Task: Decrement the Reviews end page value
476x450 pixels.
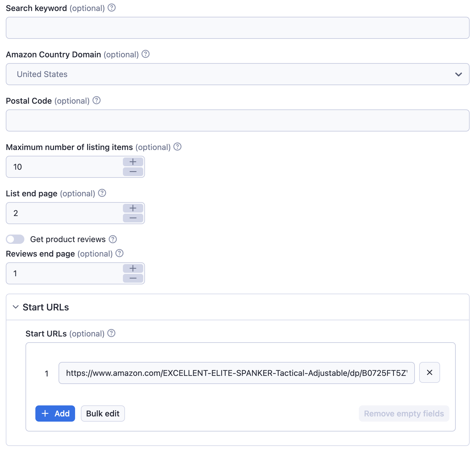Action: (133, 278)
